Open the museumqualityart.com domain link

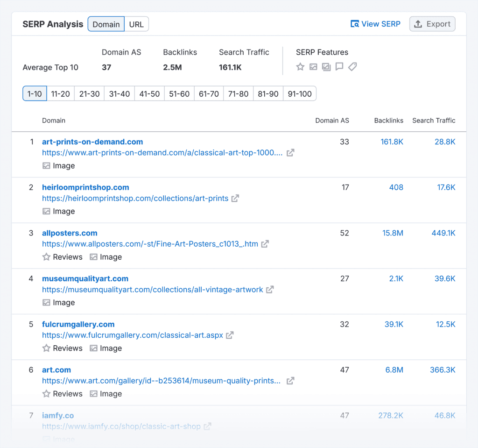click(85, 279)
